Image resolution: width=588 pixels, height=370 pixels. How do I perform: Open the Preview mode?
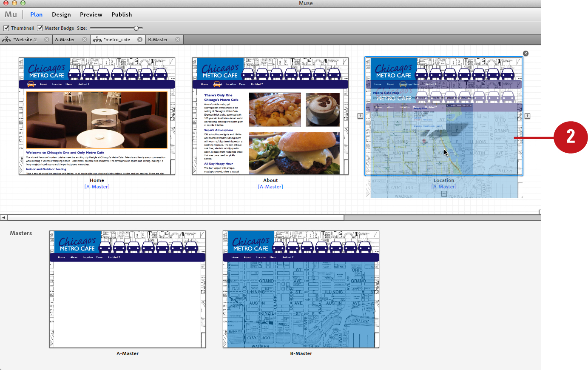91,14
